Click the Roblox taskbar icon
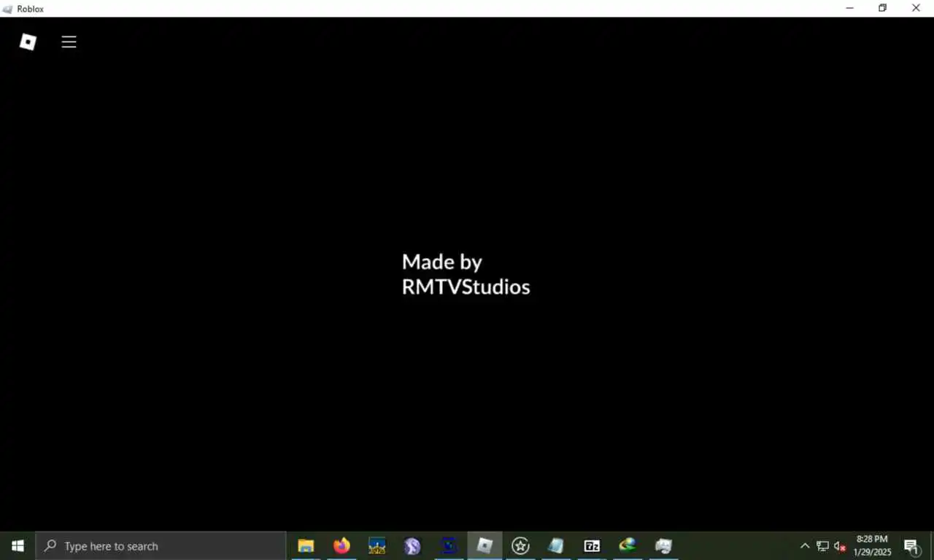The height and width of the screenshot is (560, 934). pyautogui.click(x=485, y=545)
